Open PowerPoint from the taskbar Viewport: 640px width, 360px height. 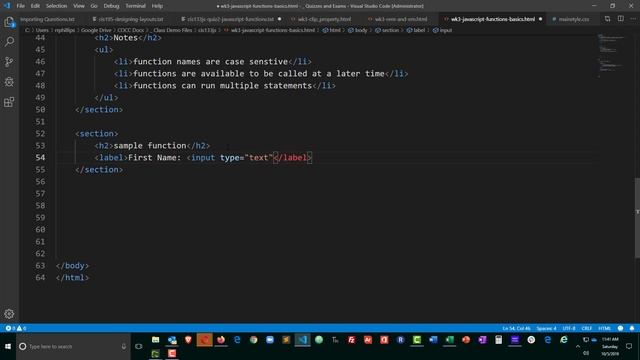click(x=466, y=340)
